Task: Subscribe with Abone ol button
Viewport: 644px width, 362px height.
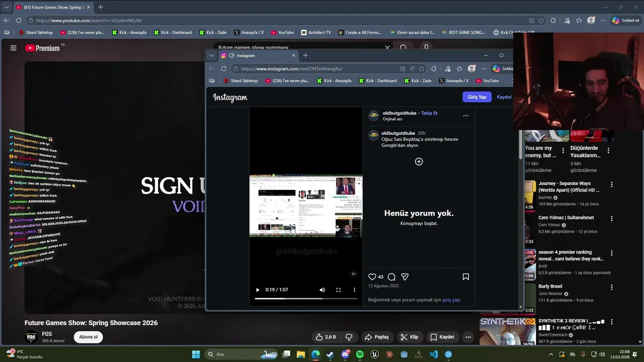Action: 88,337
